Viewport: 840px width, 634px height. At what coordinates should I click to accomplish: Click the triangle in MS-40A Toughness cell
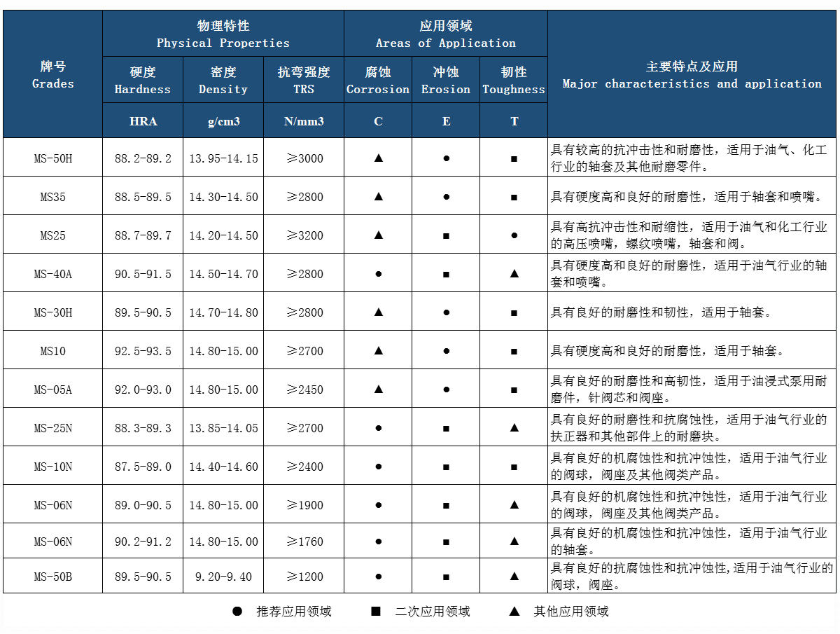(x=514, y=274)
